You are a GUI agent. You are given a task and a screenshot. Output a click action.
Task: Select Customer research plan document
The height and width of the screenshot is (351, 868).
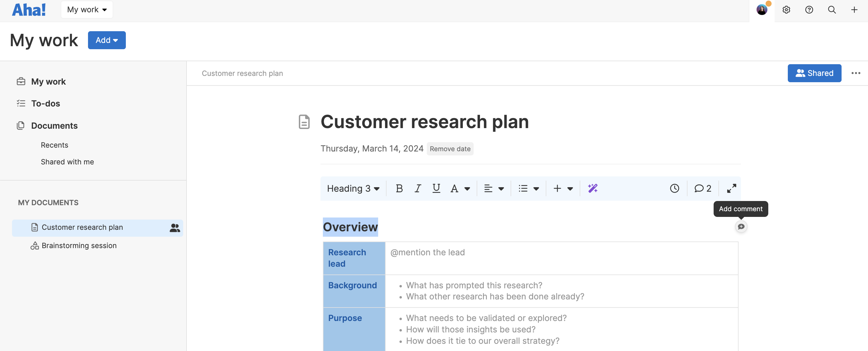point(97,228)
